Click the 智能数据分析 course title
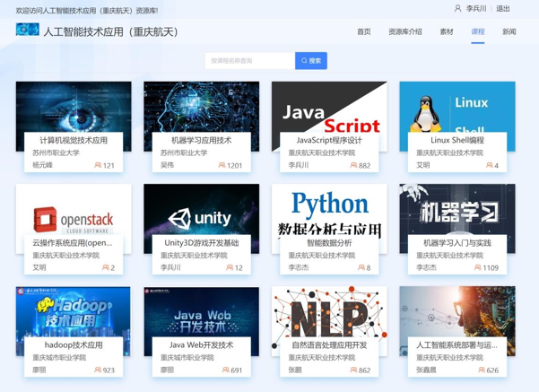 tap(329, 243)
